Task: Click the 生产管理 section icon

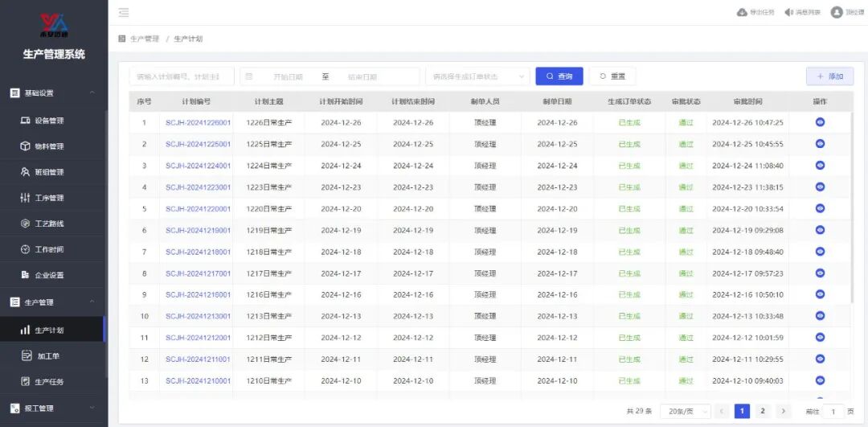Action: click(x=15, y=302)
